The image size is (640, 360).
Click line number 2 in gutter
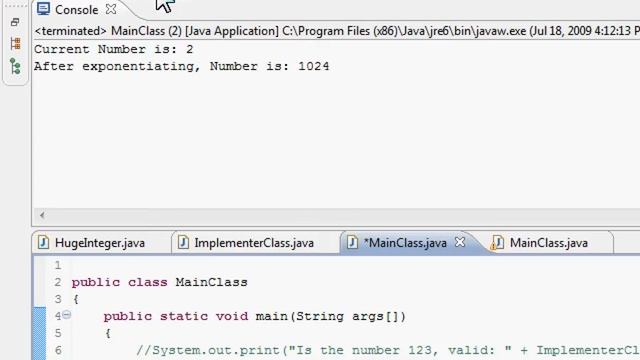pyautogui.click(x=58, y=282)
